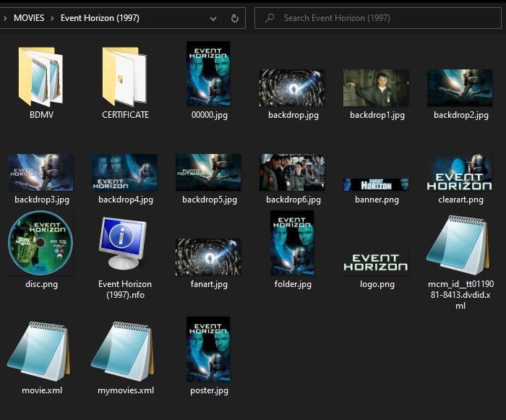Screen dimensions: 506x420
Task: Click the chevron before MOVIES breadcrumb
Action: click(5, 18)
